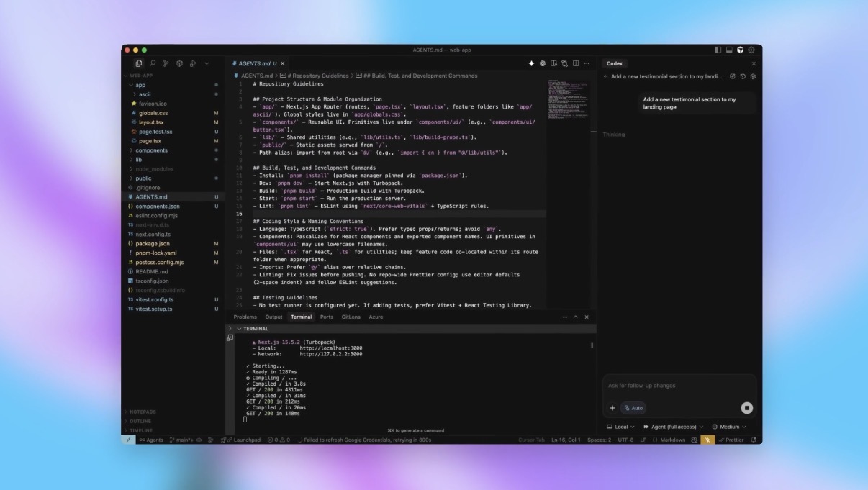
Task: Go back from the Codex conversation
Action: click(606, 76)
